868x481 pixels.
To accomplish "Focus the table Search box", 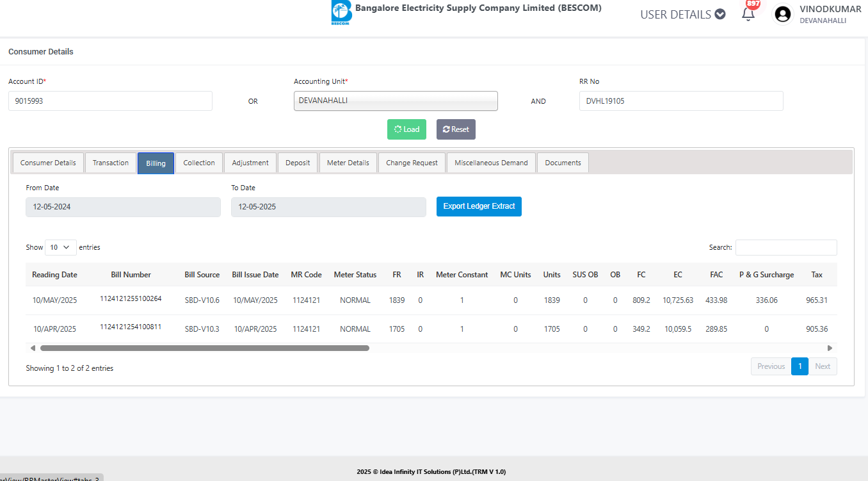I will coord(786,247).
